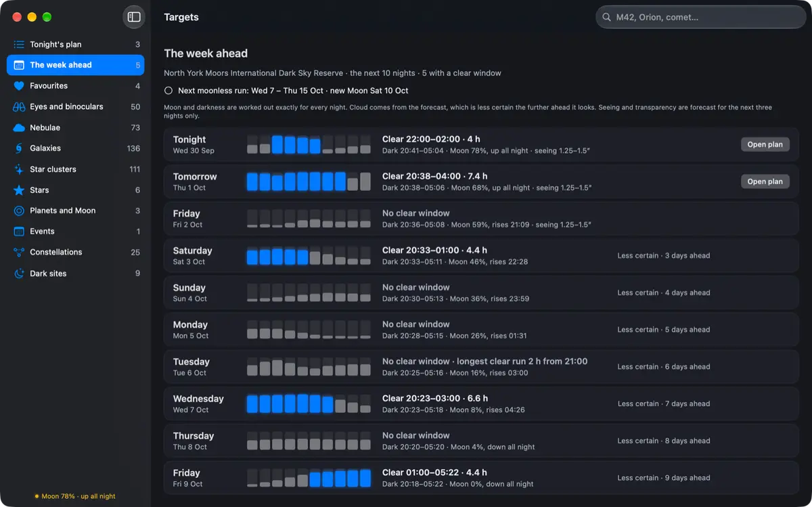Click the new Moon circle icon

pyautogui.click(x=168, y=91)
